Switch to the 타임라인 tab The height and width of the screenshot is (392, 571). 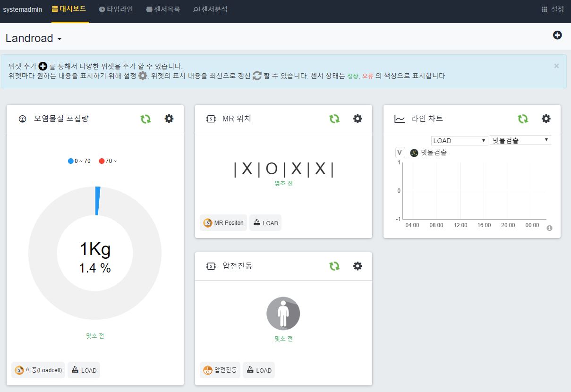click(x=116, y=9)
